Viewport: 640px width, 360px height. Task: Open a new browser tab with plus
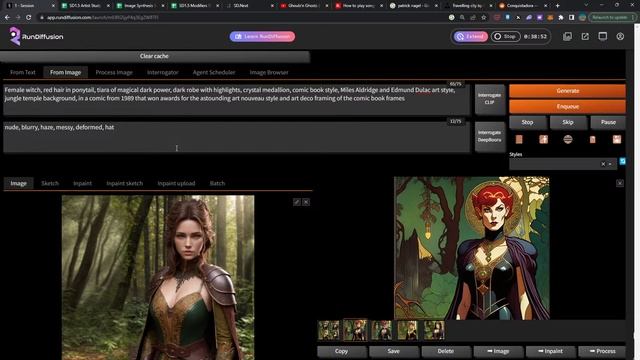click(x=558, y=6)
